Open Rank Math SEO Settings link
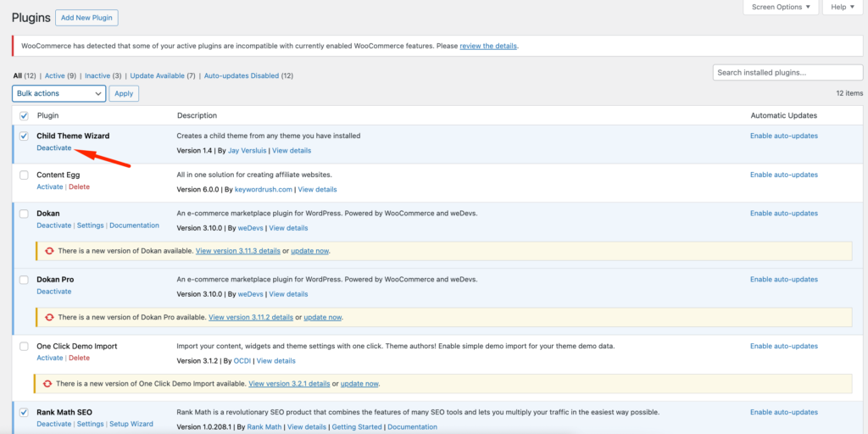The image size is (868, 434). 90,424
